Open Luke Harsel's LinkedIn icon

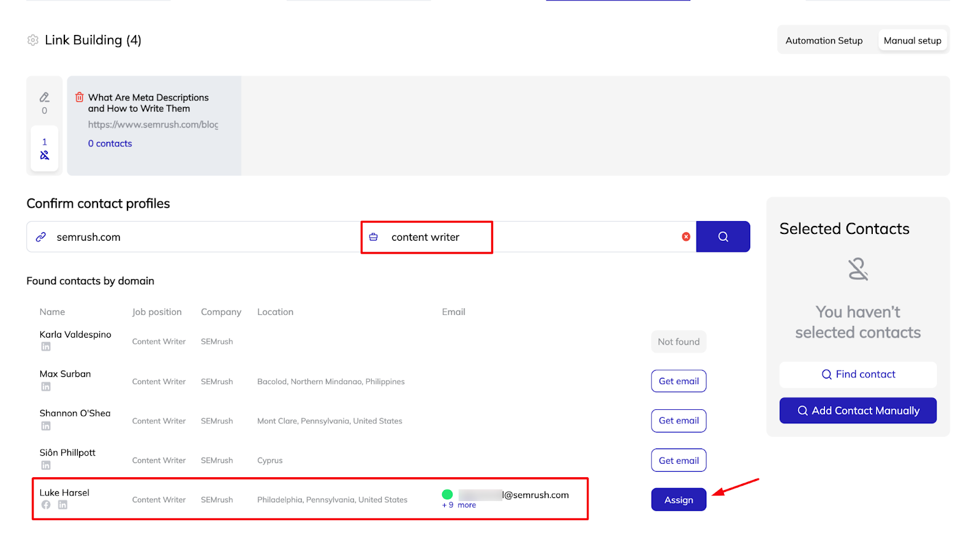[62, 505]
